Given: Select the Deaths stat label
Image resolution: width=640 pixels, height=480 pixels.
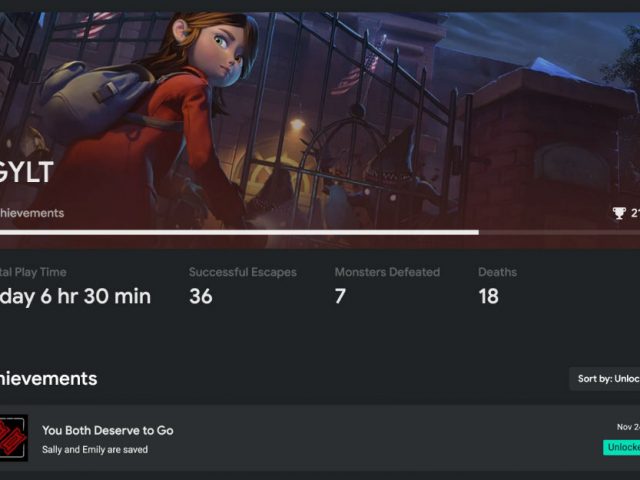Looking at the screenshot, I should [498, 272].
